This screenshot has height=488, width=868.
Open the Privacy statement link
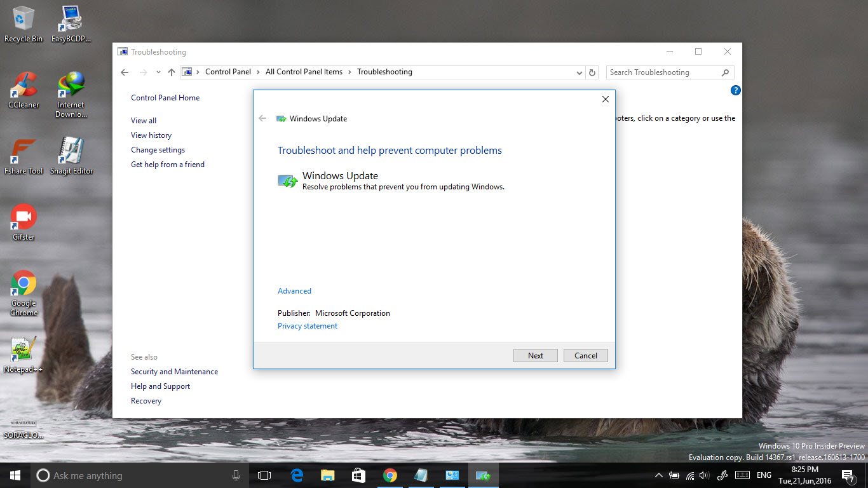click(x=308, y=326)
